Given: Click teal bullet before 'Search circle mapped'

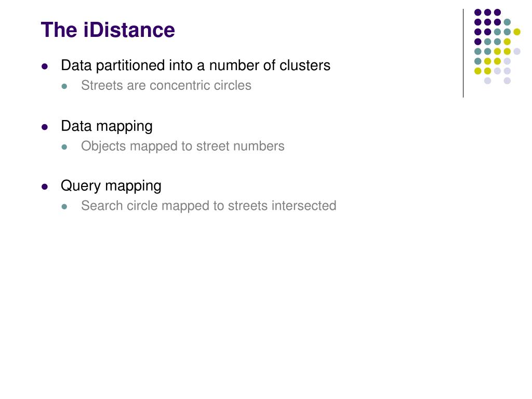Looking at the screenshot, I should (x=64, y=207).
